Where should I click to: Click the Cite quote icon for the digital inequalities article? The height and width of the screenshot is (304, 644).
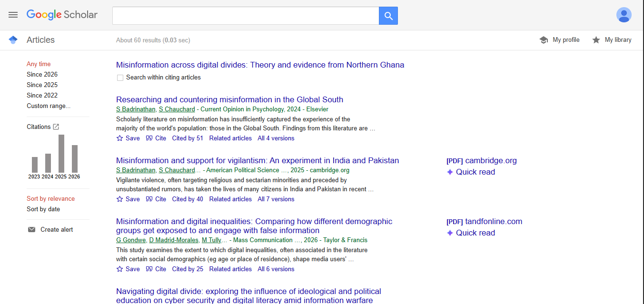[149, 269]
